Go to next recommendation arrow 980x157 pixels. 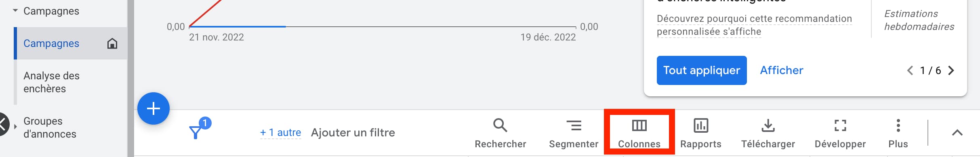click(951, 70)
